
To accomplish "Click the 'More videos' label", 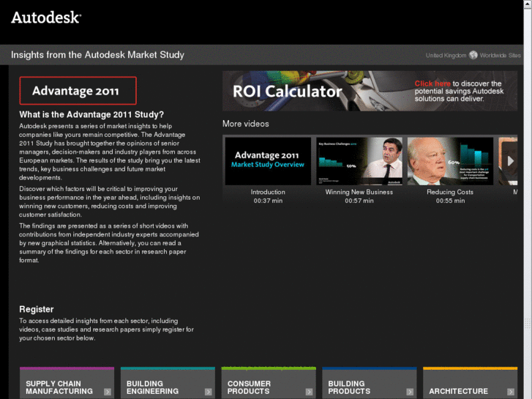I will pyautogui.click(x=246, y=124).
